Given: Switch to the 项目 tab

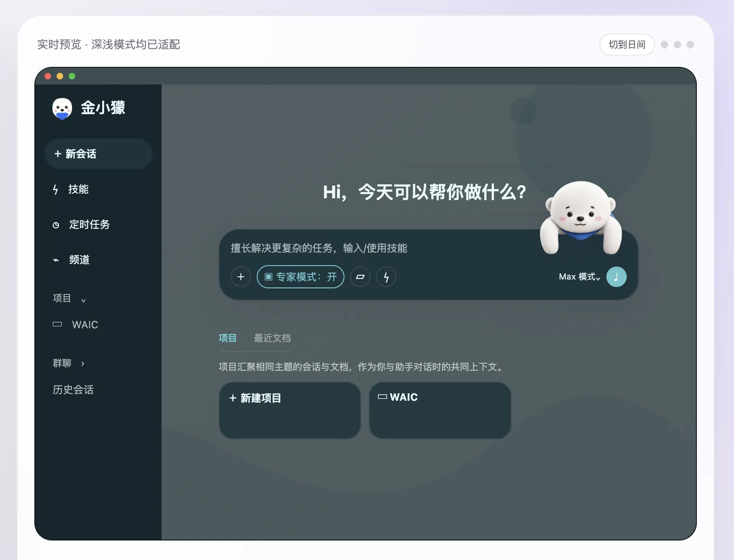Looking at the screenshot, I should (x=227, y=338).
